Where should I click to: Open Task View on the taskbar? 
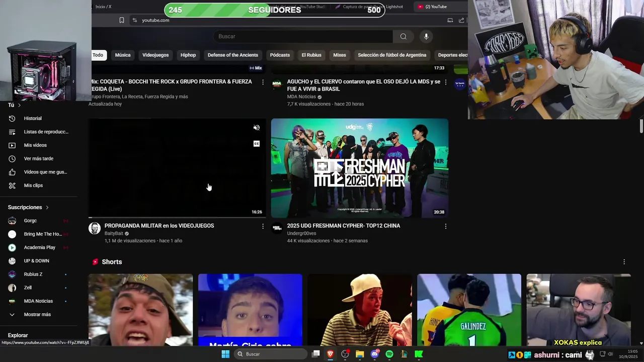(x=316, y=354)
